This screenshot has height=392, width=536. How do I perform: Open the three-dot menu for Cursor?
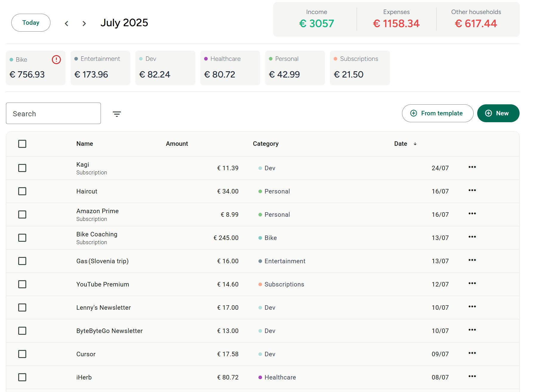click(x=472, y=353)
